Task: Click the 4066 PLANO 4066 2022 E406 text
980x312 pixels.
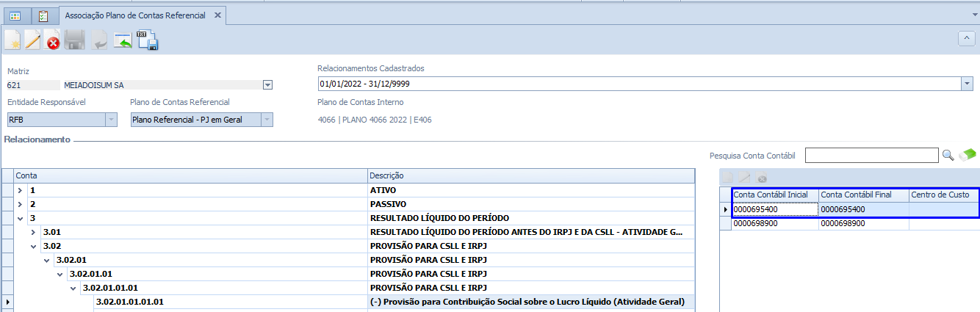Action: click(x=375, y=120)
